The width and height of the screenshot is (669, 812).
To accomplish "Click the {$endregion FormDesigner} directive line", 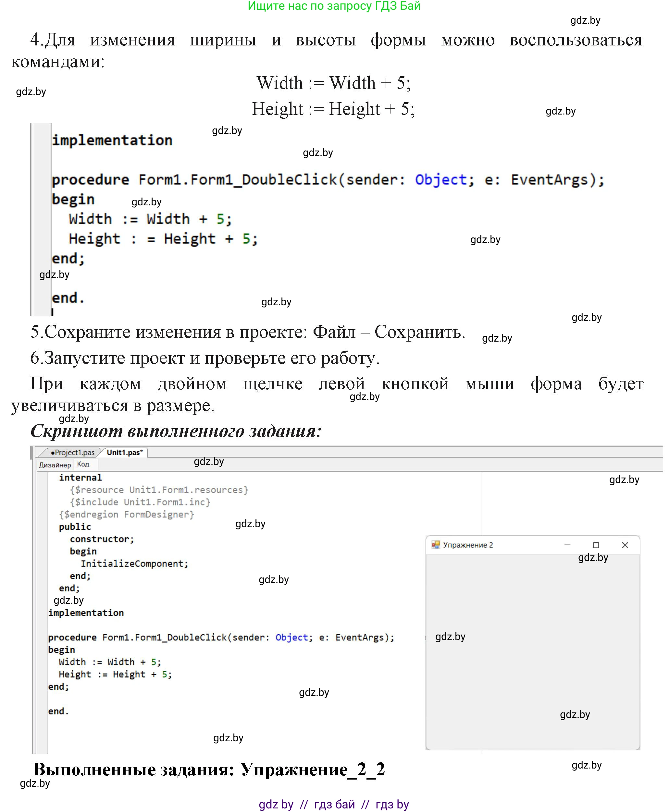I will coord(126,514).
